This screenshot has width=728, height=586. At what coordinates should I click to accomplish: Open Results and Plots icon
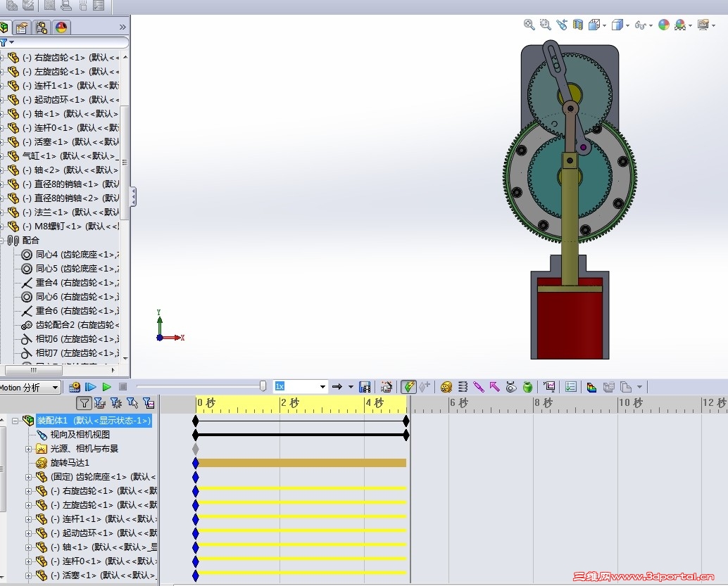[x=549, y=386]
